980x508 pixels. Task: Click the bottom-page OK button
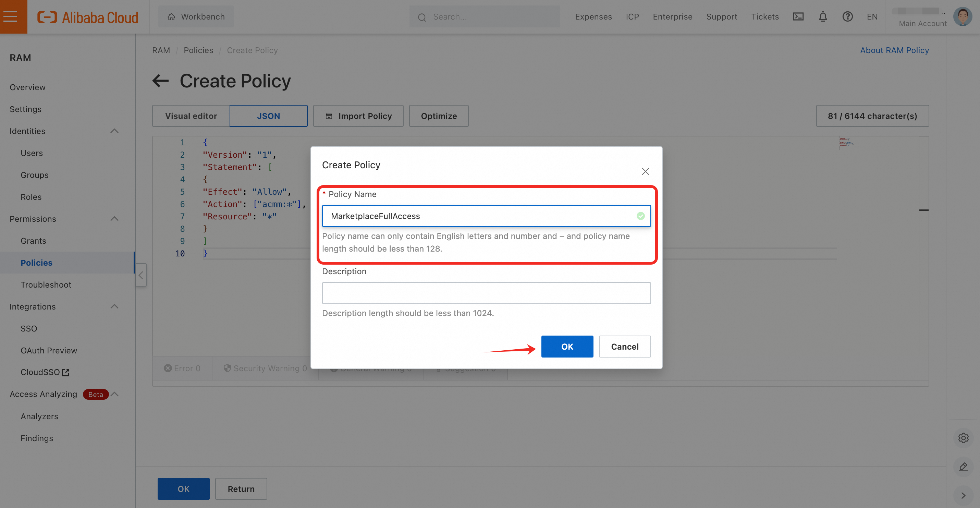coord(183,488)
